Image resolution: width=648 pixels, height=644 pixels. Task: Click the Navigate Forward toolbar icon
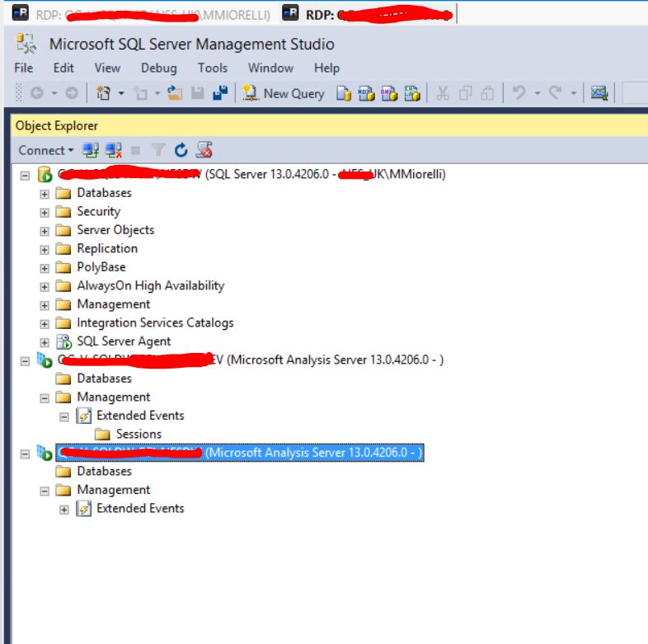72,93
